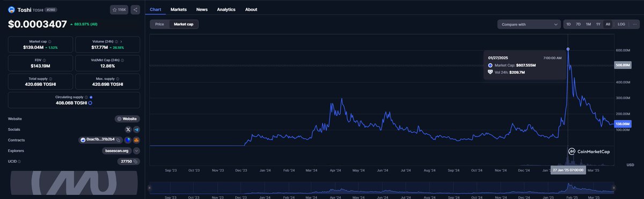Select the 1Y time range
Image resolution: width=644 pixels, height=199 pixels.
click(x=598, y=24)
